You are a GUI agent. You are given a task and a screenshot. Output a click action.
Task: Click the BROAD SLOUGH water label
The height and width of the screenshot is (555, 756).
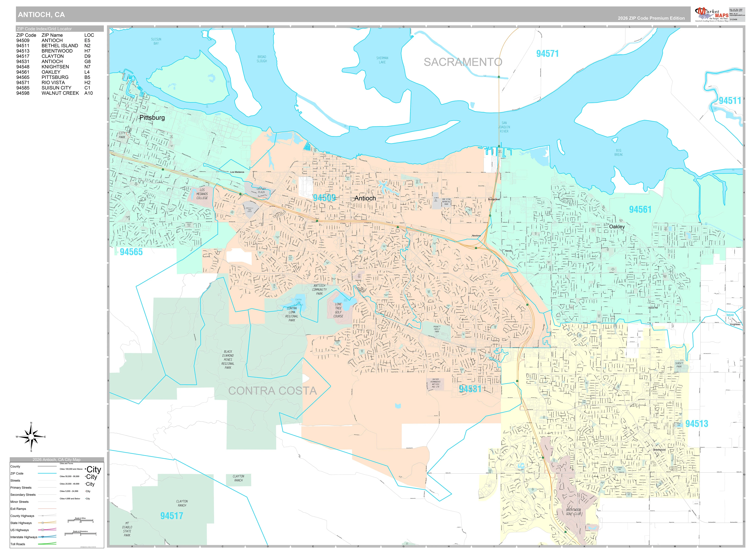(262, 59)
